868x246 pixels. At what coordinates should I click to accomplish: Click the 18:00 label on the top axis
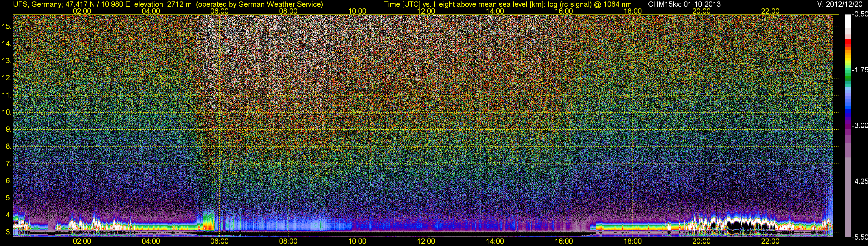coord(633,11)
